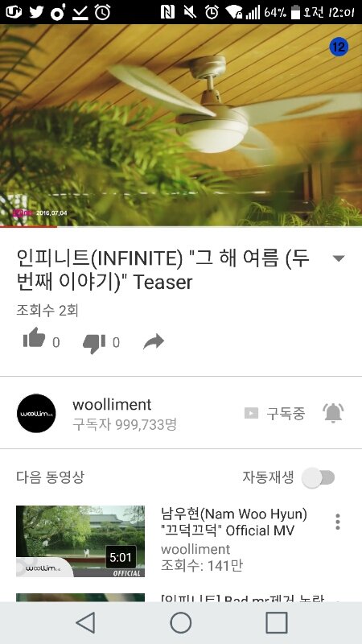Click the 구독중 subscribed button
The width and height of the screenshot is (362, 644).
coord(275,413)
